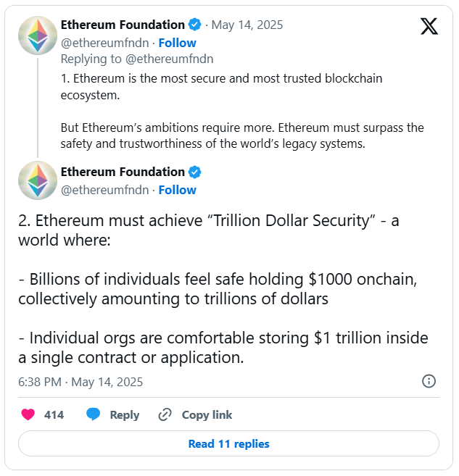Screen dimensions: 459x476
Task: Click the Copy link text
Action: [x=207, y=414]
